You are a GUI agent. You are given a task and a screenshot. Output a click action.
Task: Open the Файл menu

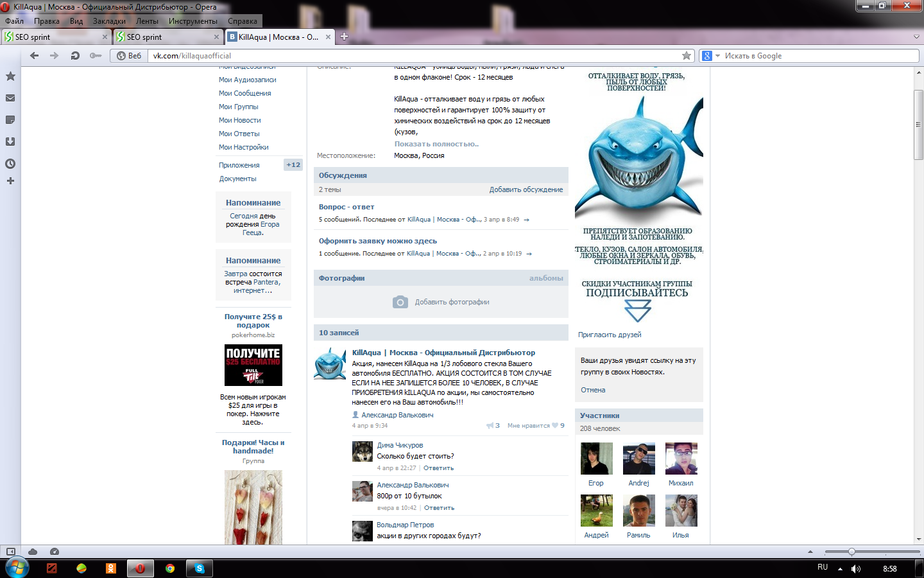(x=14, y=21)
